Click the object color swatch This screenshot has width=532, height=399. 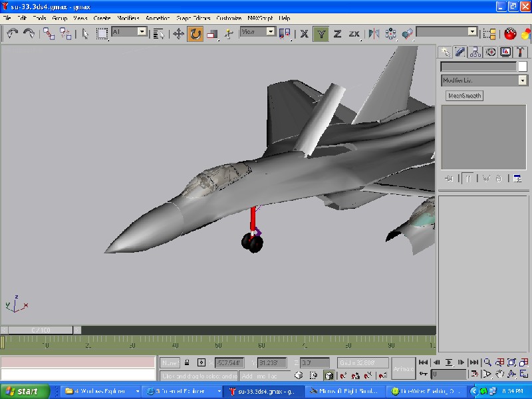(x=522, y=66)
